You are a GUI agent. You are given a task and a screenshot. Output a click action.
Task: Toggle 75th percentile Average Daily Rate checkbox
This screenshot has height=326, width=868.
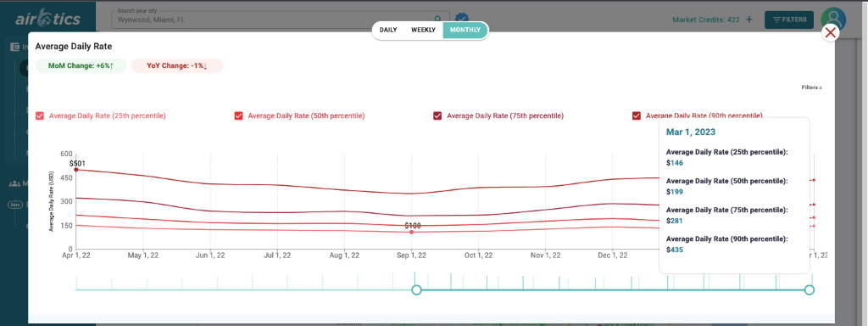(x=437, y=115)
